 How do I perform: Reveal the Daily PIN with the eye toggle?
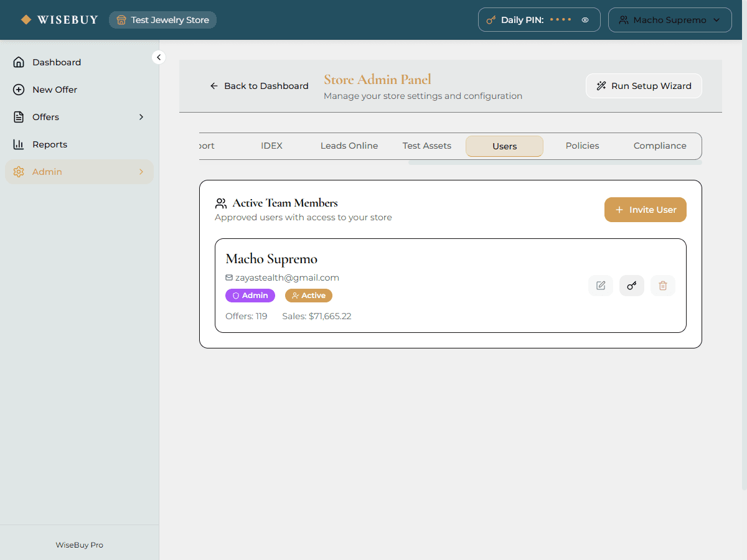585,19
